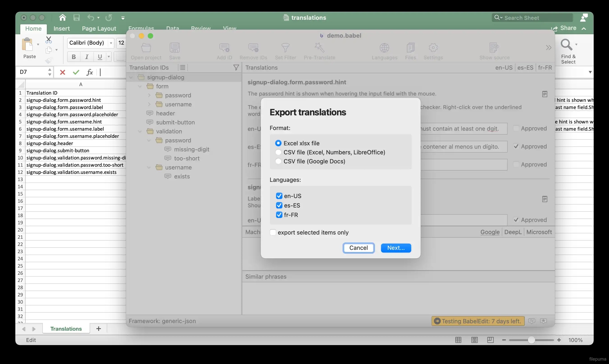The height and width of the screenshot is (364, 609).
Task: Open the Page Layout ribbon tab
Action: tap(99, 29)
